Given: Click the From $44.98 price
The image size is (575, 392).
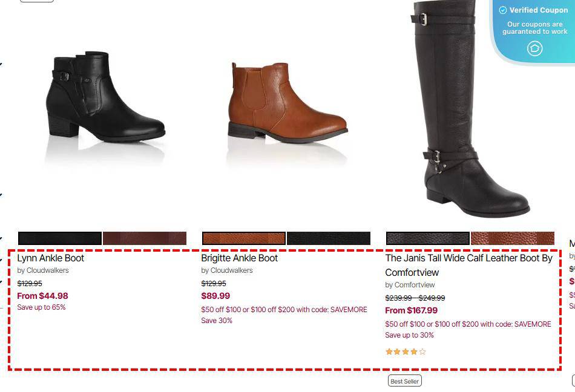Looking at the screenshot, I should click(x=42, y=296).
